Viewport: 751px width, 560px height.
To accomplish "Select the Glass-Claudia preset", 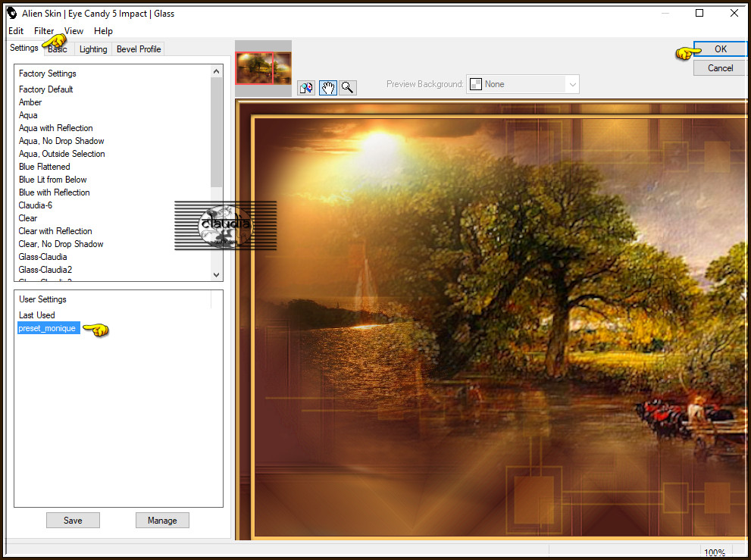I will 42,257.
